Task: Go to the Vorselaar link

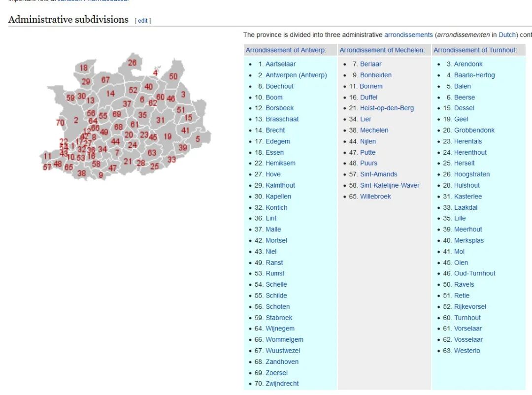Action: (468, 329)
